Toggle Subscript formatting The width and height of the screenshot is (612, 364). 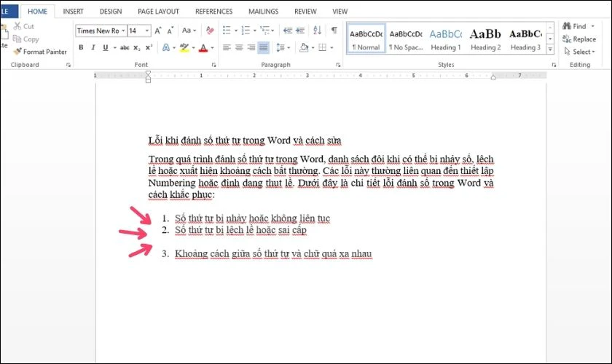pos(137,47)
